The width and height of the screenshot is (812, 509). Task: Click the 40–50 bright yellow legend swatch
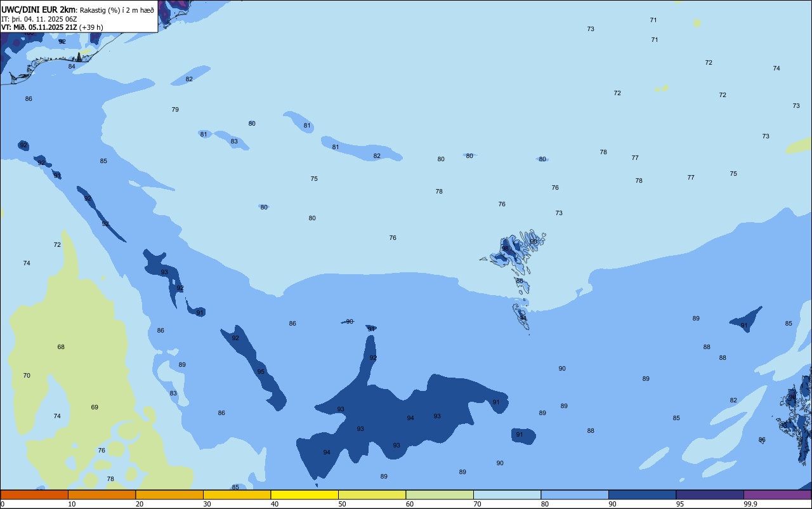click(304, 495)
